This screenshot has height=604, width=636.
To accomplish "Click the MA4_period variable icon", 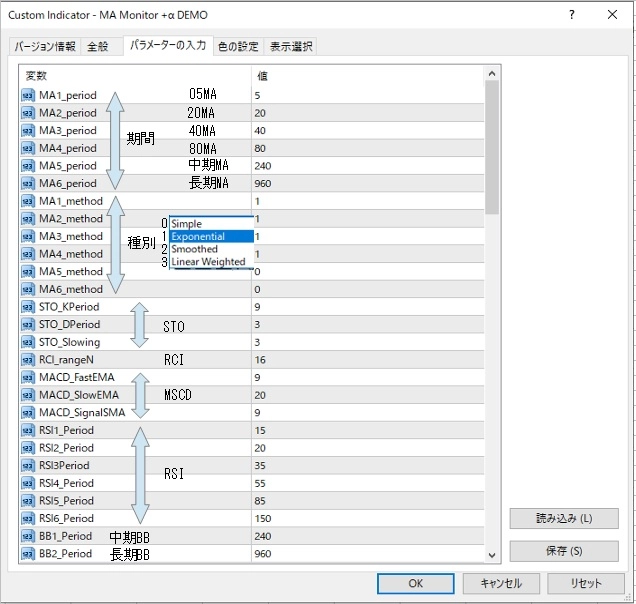I will [x=28, y=148].
